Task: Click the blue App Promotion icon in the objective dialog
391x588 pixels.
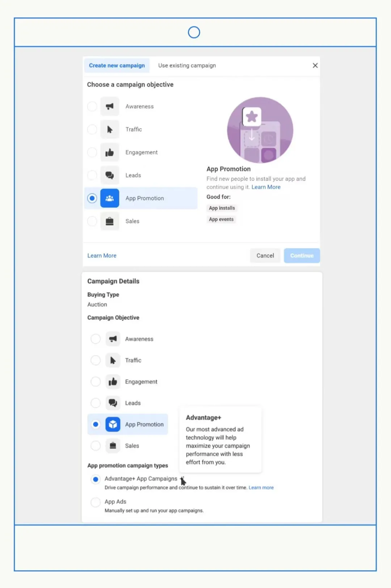Action: (110, 198)
